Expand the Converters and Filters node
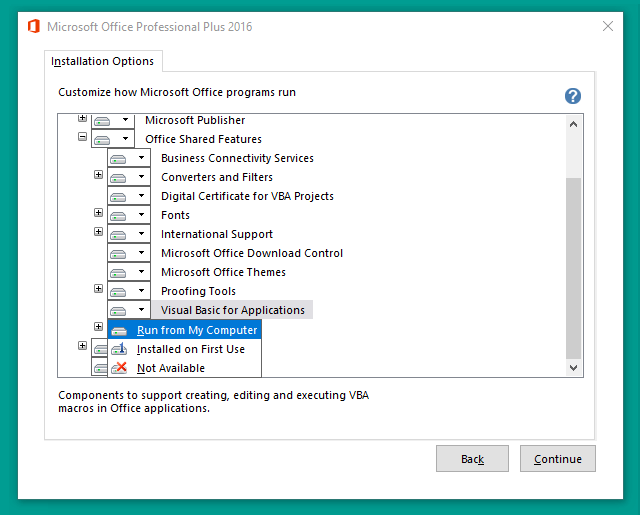Viewport: 640px width, 515px height. [98, 175]
